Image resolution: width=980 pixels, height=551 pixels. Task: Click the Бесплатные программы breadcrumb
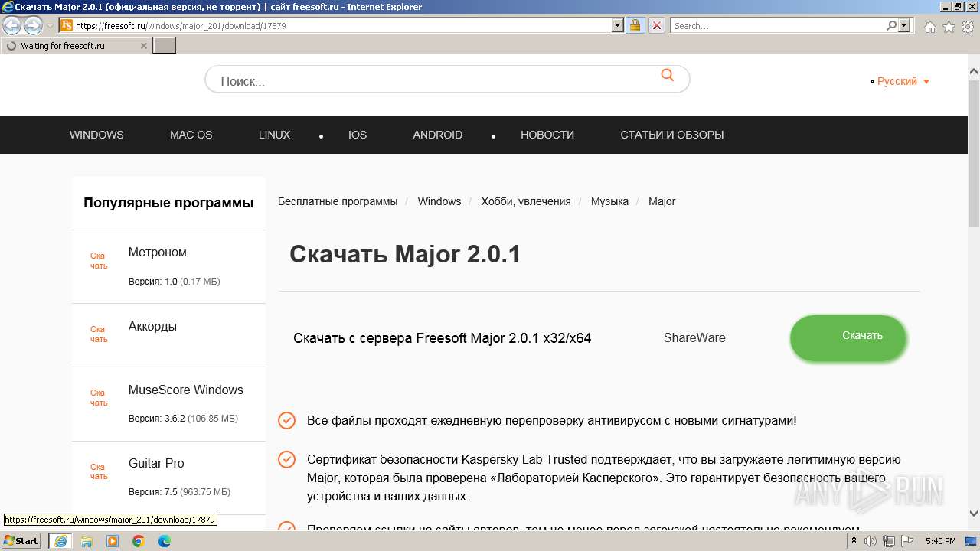pos(338,201)
